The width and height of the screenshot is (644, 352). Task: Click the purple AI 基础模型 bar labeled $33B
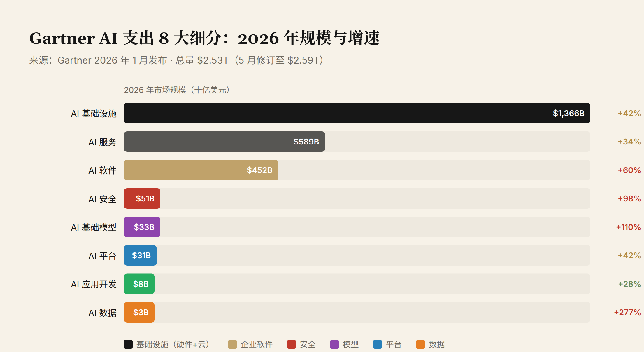142,227
